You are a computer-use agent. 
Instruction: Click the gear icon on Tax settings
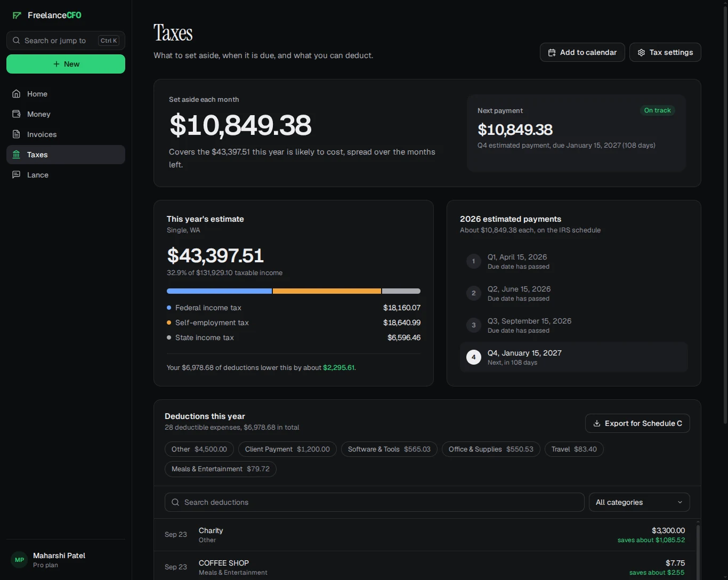pos(642,52)
